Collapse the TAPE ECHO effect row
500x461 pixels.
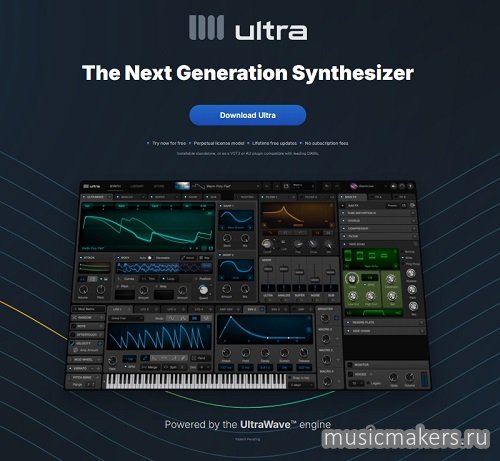click(x=379, y=244)
